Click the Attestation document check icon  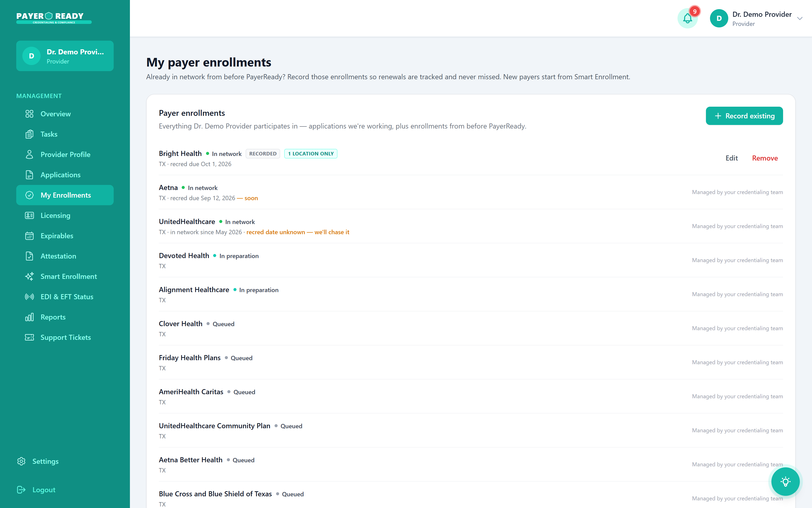[x=29, y=256]
